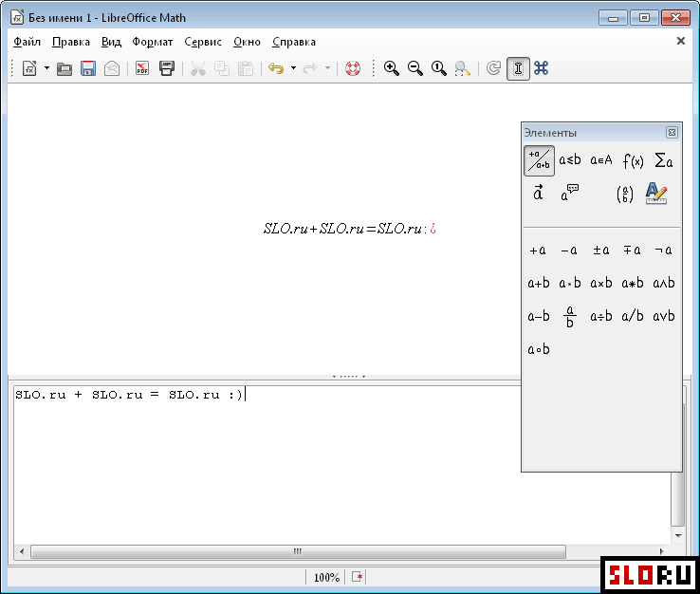700x594 pixels.
Task: Save the document with floppy icon
Action: tap(88, 68)
